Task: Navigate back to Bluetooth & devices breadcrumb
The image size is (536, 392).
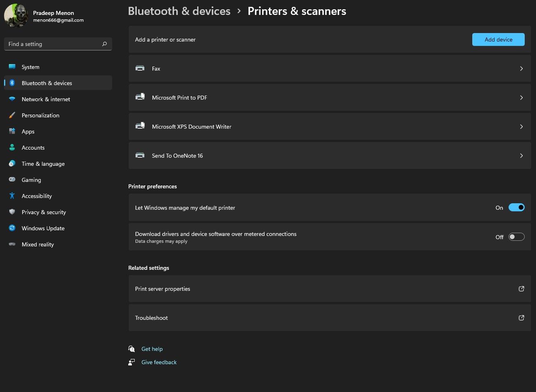Action: click(x=179, y=11)
